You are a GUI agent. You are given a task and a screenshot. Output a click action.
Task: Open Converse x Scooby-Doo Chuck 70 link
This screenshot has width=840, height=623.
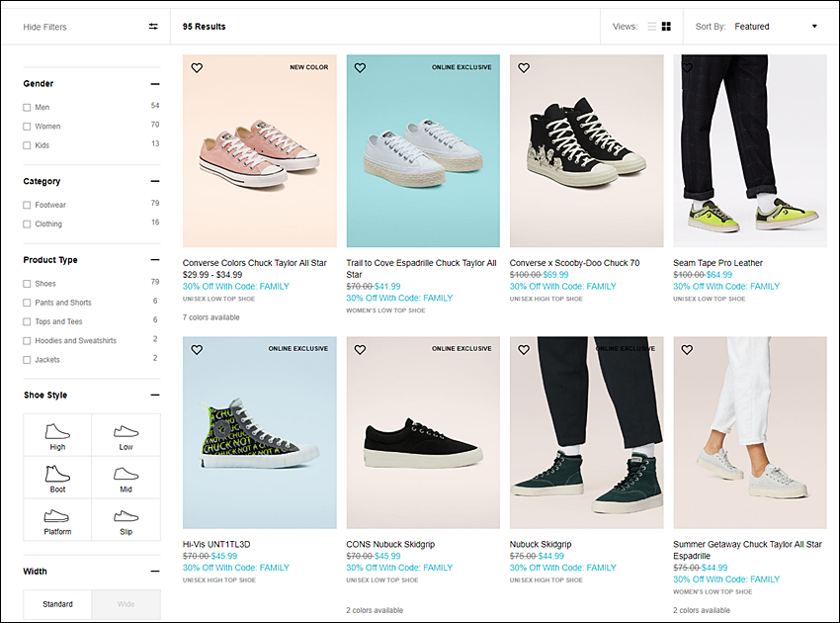[x=574, y=263]
